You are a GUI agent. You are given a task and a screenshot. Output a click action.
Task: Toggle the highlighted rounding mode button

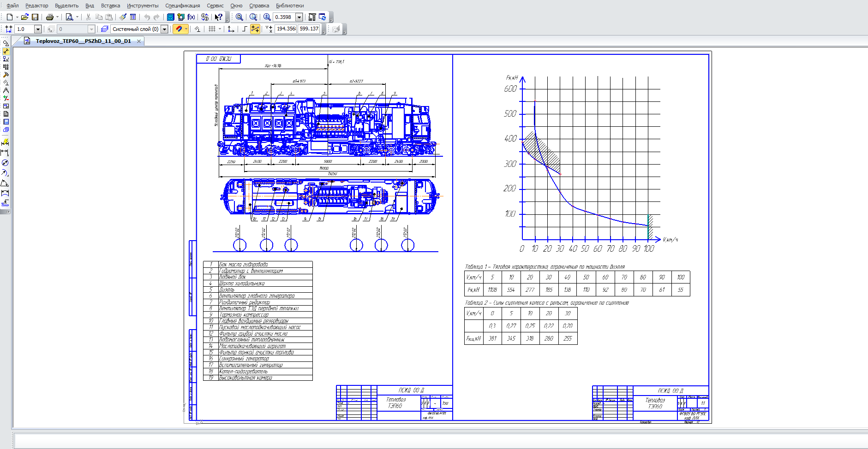coord(255,29)
